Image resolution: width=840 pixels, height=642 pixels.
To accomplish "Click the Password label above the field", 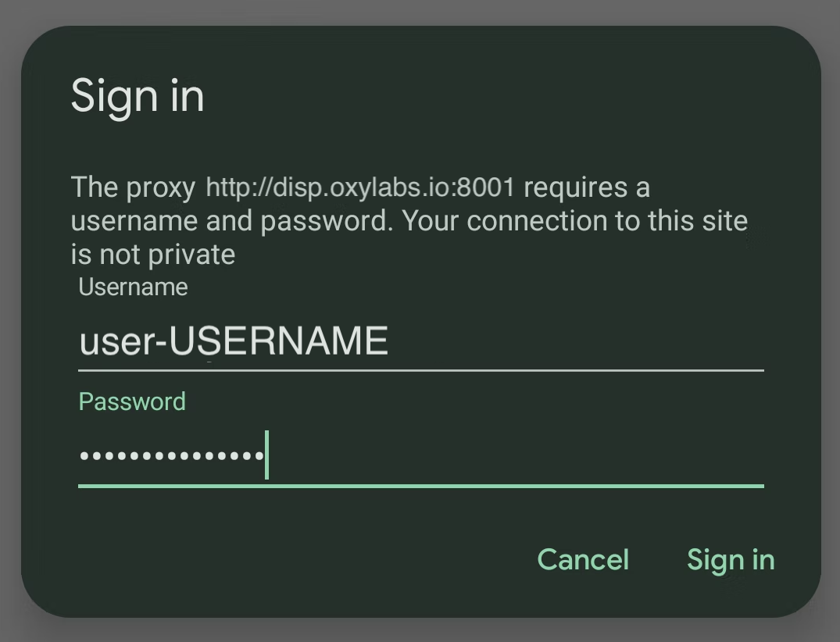I will pyautogui.click(x=131, y=401).
